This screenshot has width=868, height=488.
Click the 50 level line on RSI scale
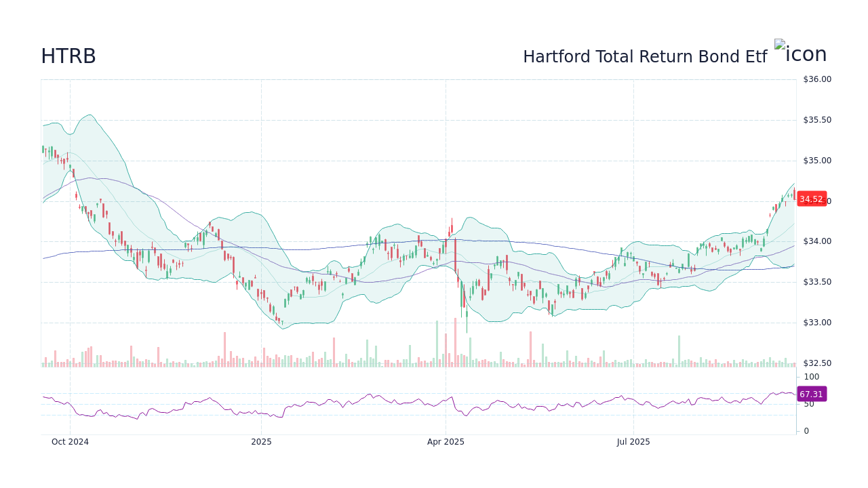(x=808, y=404)
